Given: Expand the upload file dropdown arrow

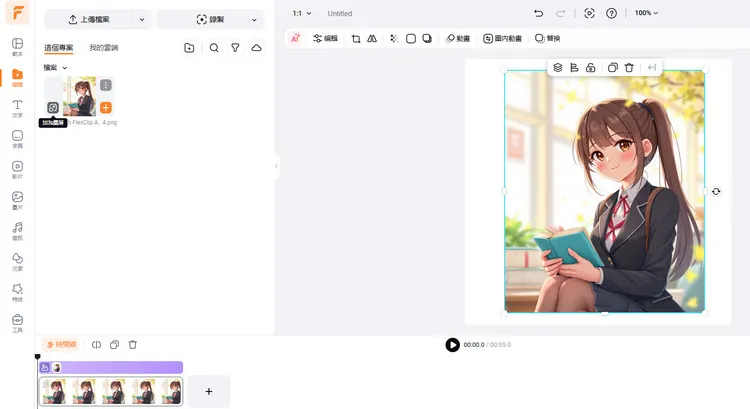Looking at the screenshot, I should tap(141, 19).
